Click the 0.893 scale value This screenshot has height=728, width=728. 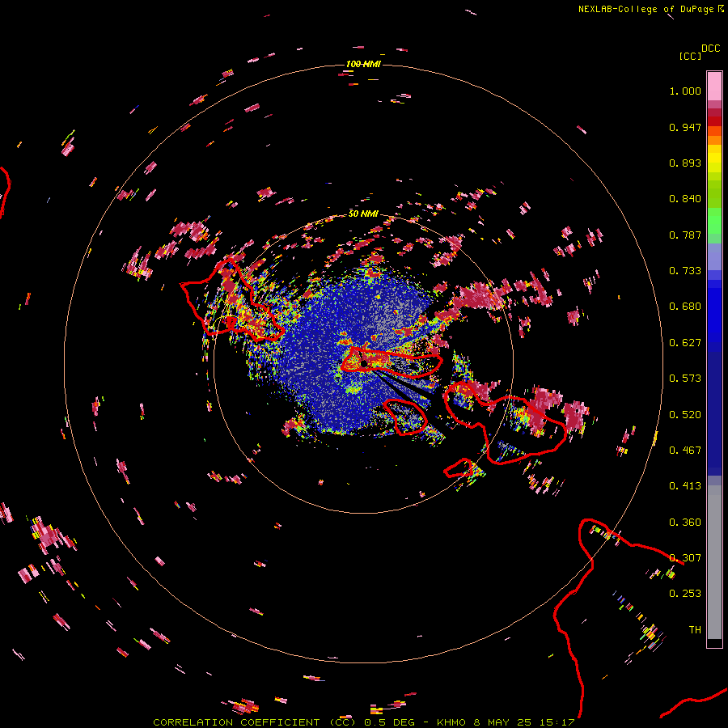[685, 163]
